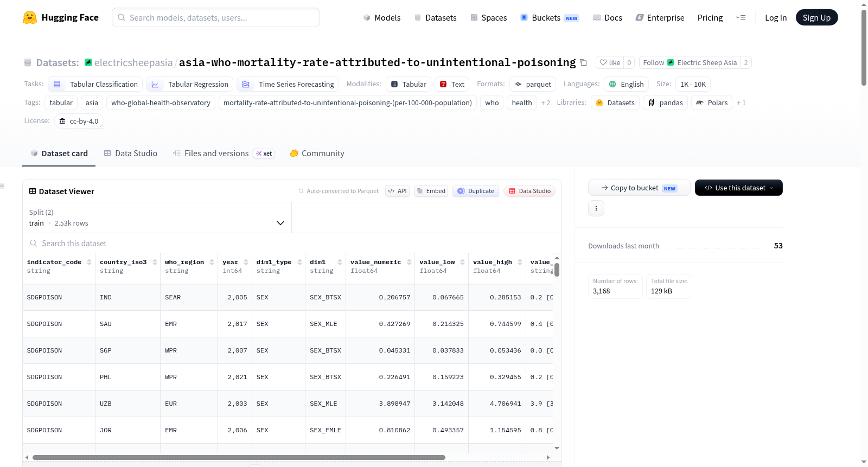Open the three-dot more options menu

coord(596,208)
